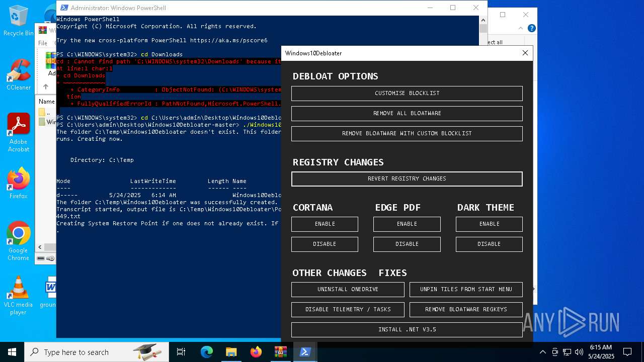
Task: Open the Recycle Bin desktop icon
Action: click(18, 21)
